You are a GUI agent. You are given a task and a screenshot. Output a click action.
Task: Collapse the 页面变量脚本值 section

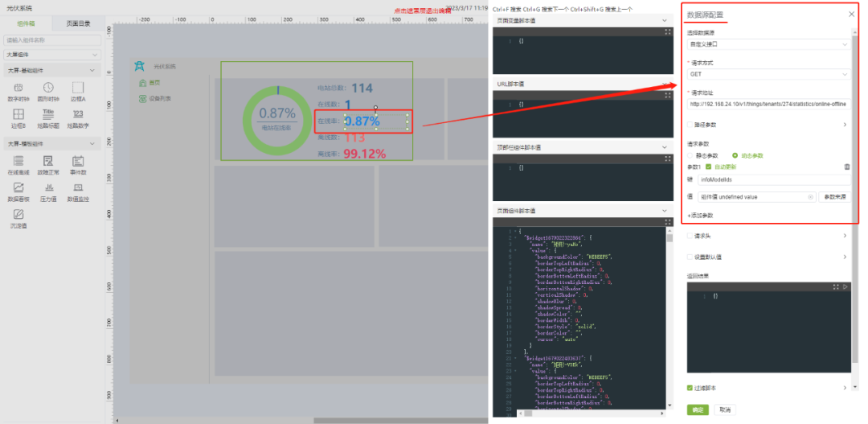click(x=665, y=20)
